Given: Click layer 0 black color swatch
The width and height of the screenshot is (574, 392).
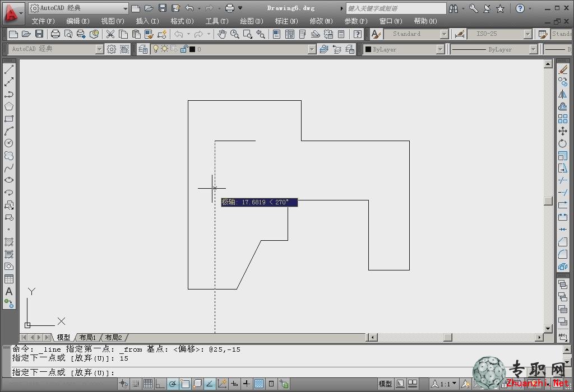Looking at the screenshot, I should pos(192,49).
